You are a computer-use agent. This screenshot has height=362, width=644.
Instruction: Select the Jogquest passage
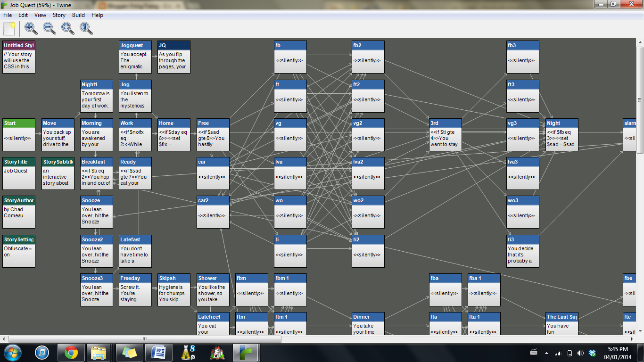[x=135, y=57]
